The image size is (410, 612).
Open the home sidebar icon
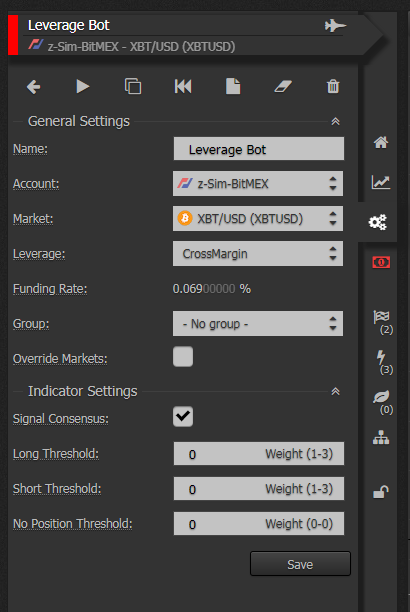click(x=381, y=142)
